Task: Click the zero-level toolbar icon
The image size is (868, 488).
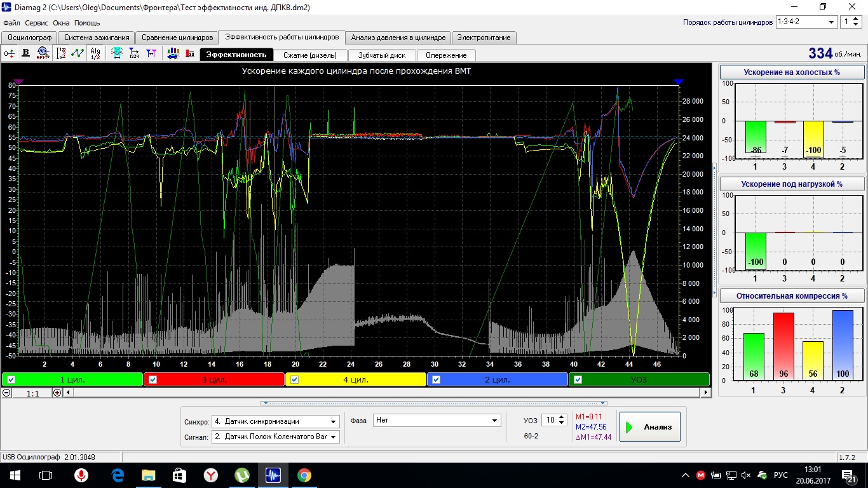Action: 10,54
